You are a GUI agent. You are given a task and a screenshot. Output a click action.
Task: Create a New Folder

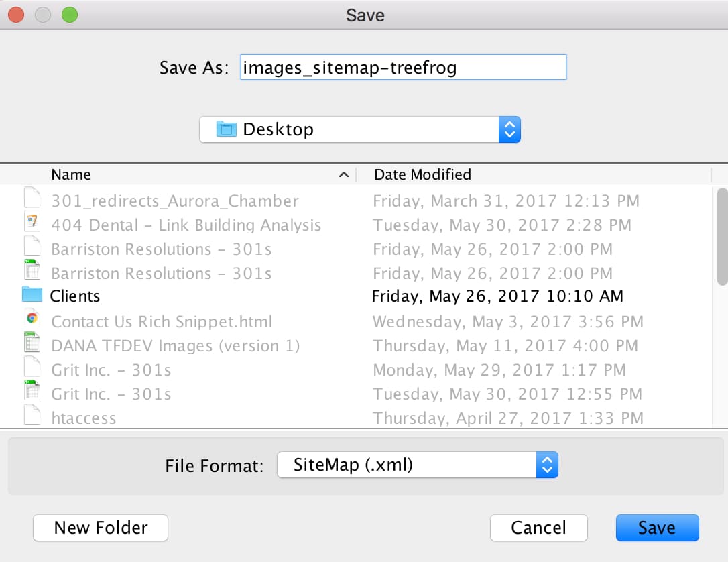101,528
